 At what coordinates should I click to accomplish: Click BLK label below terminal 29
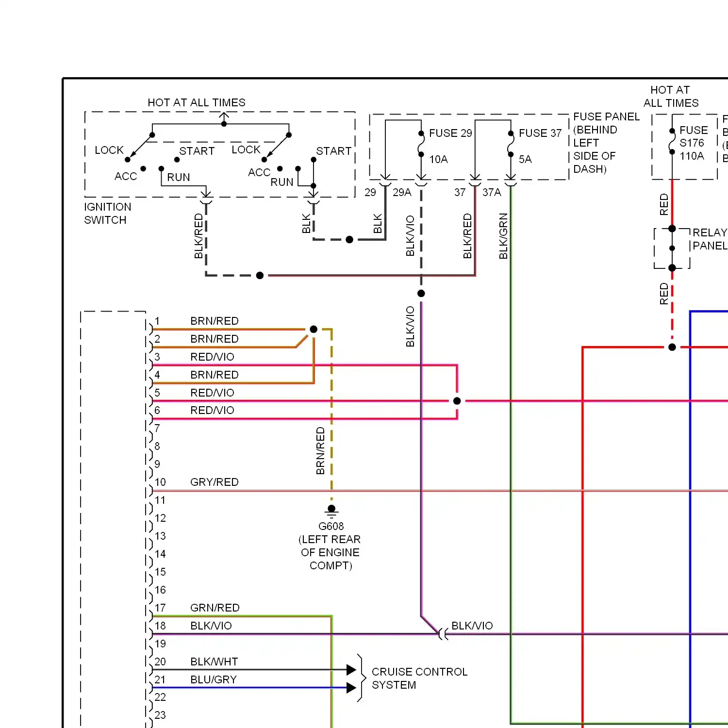378,224
